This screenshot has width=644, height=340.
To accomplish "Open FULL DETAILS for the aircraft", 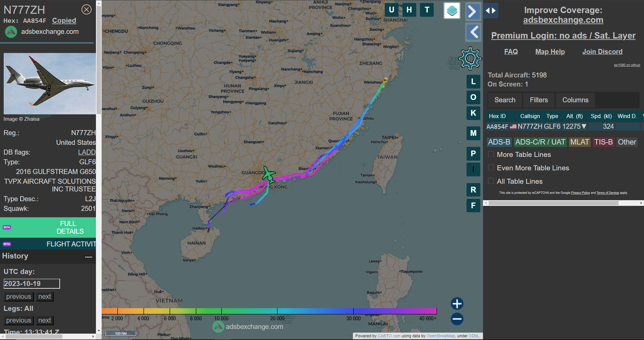I will (48, 227).
